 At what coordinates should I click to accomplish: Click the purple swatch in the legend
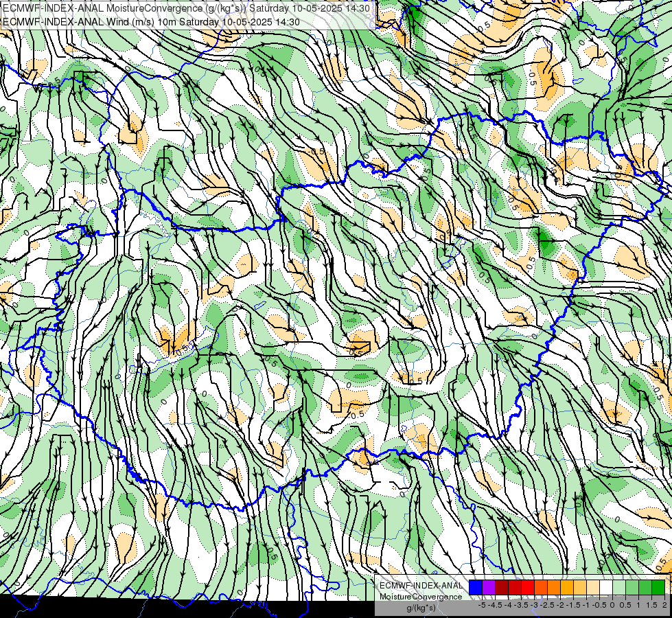(x=489, y=587)
